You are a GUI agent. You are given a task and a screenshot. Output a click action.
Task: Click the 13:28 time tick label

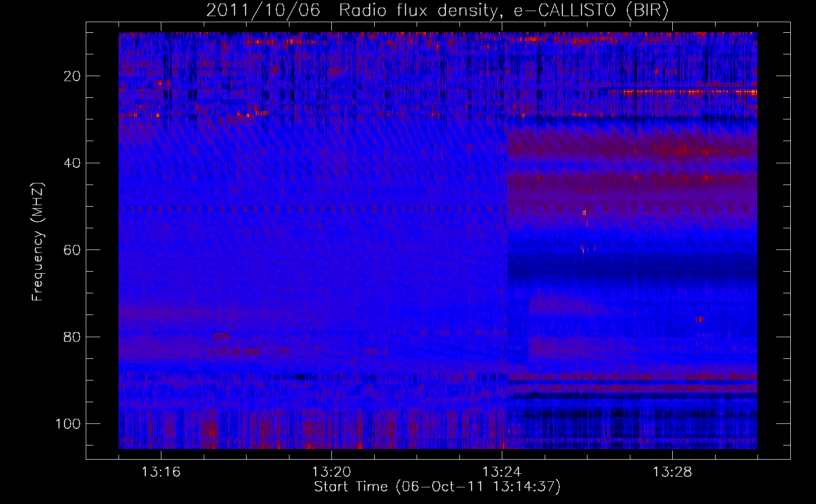[672, 472]
